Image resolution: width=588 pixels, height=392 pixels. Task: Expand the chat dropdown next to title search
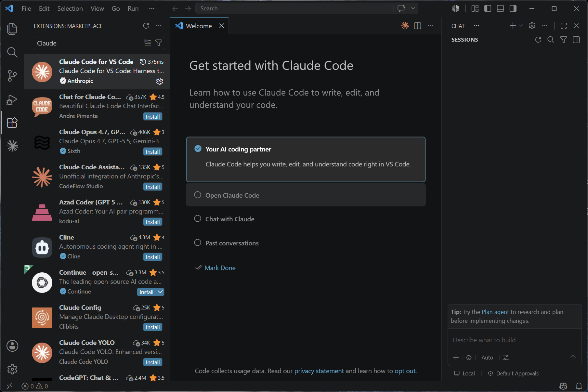tap(413, 8)
